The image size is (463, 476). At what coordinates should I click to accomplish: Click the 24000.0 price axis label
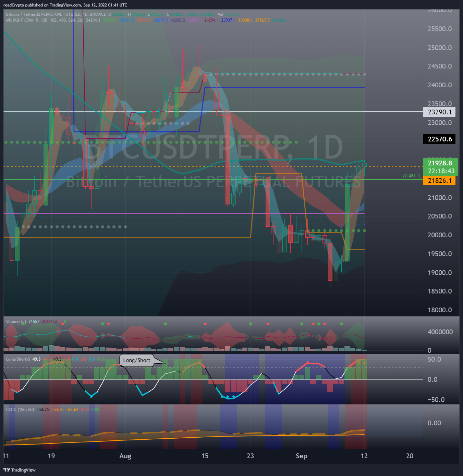440,85
